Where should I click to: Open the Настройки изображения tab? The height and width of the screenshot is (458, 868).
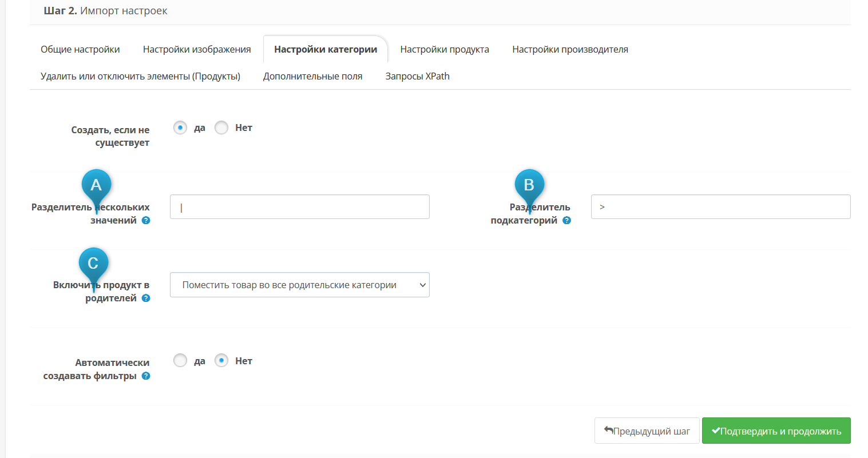coord(197,49)
